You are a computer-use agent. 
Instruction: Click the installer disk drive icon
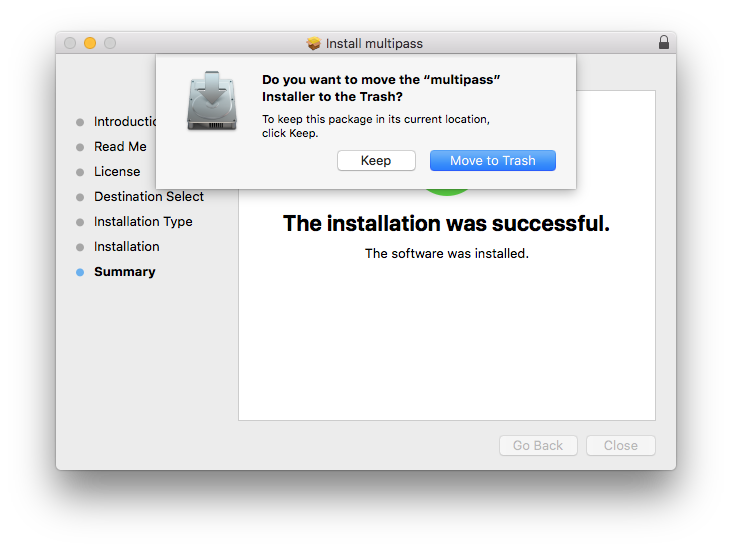212,100
